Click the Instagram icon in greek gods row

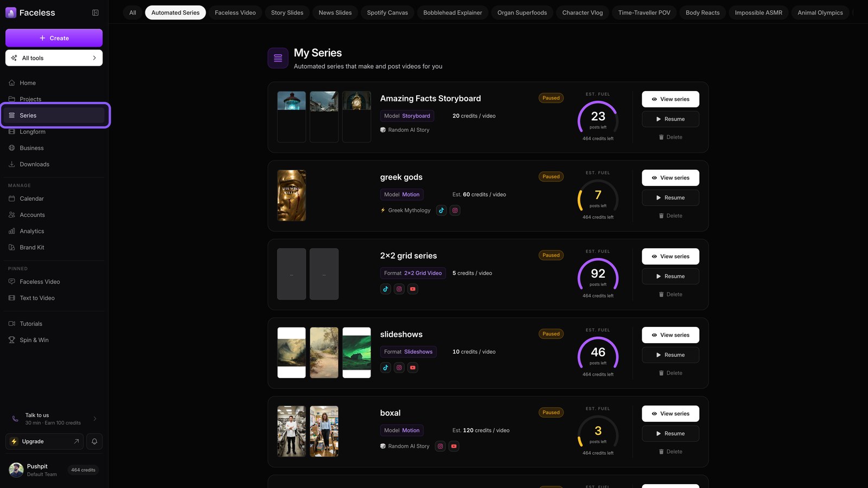[455, 210]
